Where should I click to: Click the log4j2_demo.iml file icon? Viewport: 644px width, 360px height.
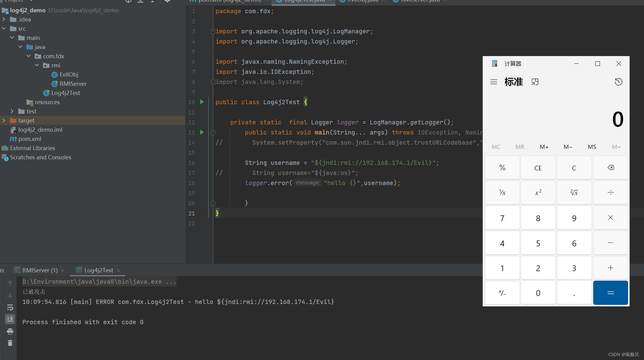(13, 130)
